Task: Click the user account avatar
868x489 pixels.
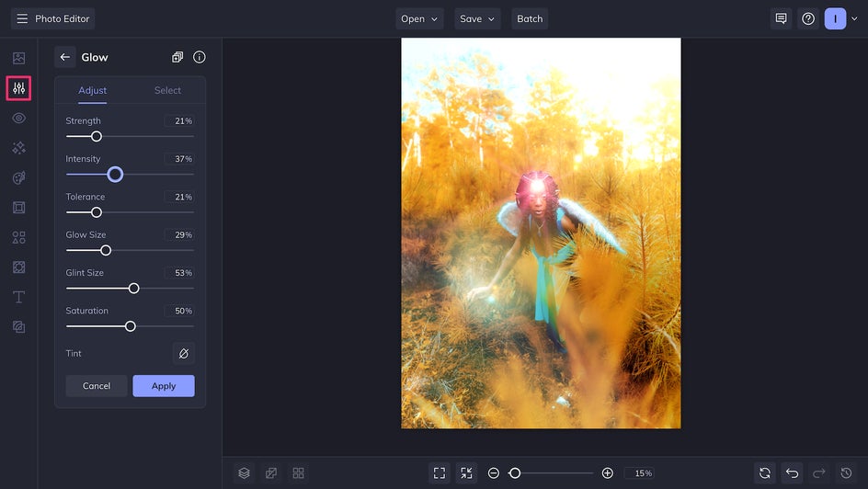Action: 835,18
